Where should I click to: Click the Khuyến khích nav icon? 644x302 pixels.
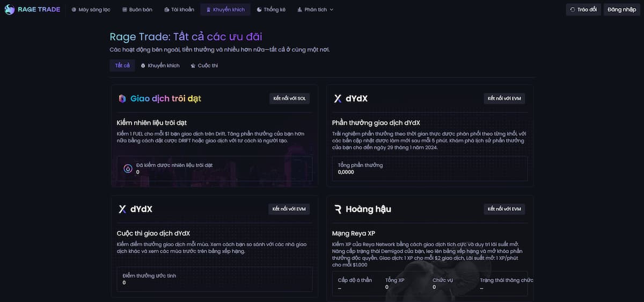click(x=208, y=10)
